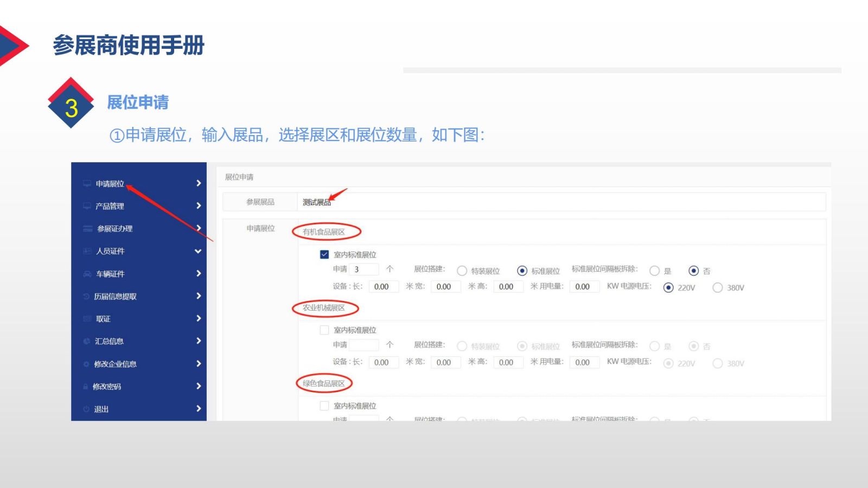This screenshot has height=488, width=868.
Task: Click the icon beside 取证
Action: pyautogui.click(x=87, y=319)
